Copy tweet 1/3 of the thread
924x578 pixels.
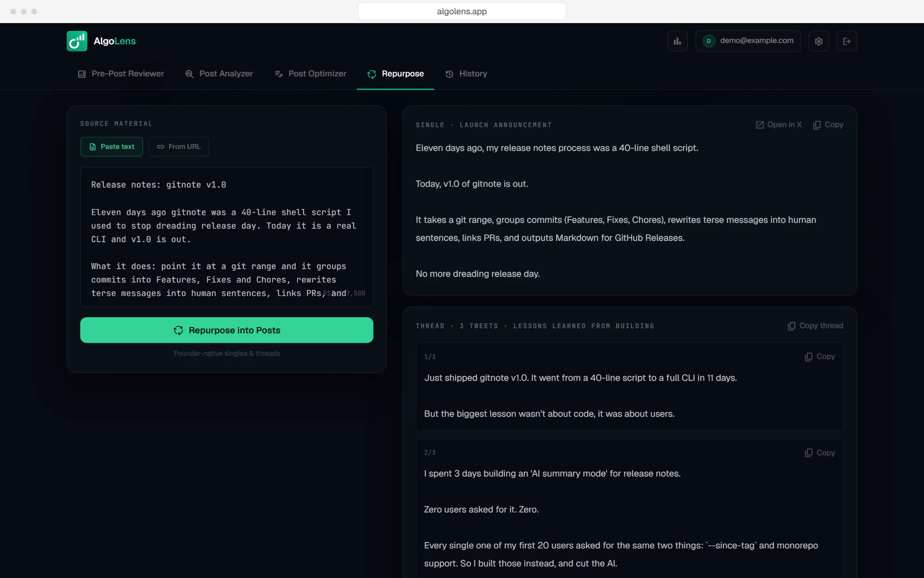(820, 357)
